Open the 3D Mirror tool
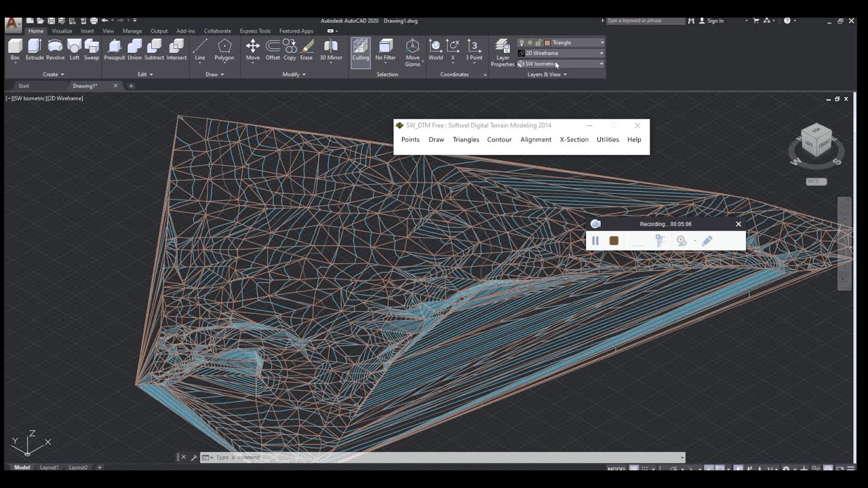Image resolution: width=868 pixels, height=488 pixels. click(331, 49)
